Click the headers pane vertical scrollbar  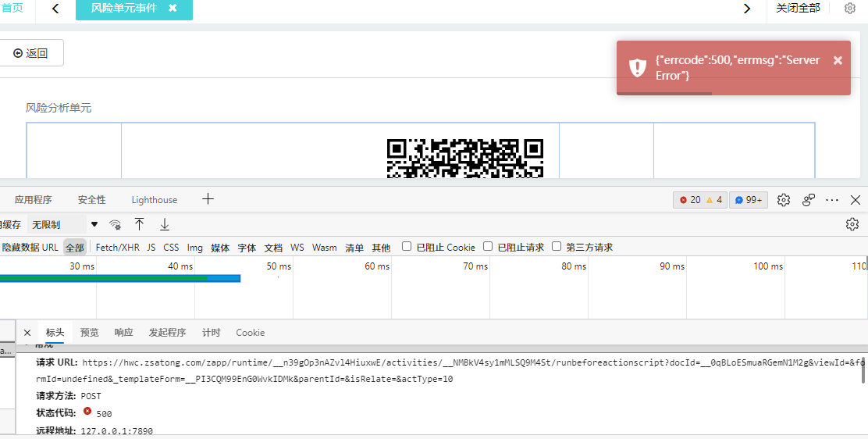(x=863, y=369)
